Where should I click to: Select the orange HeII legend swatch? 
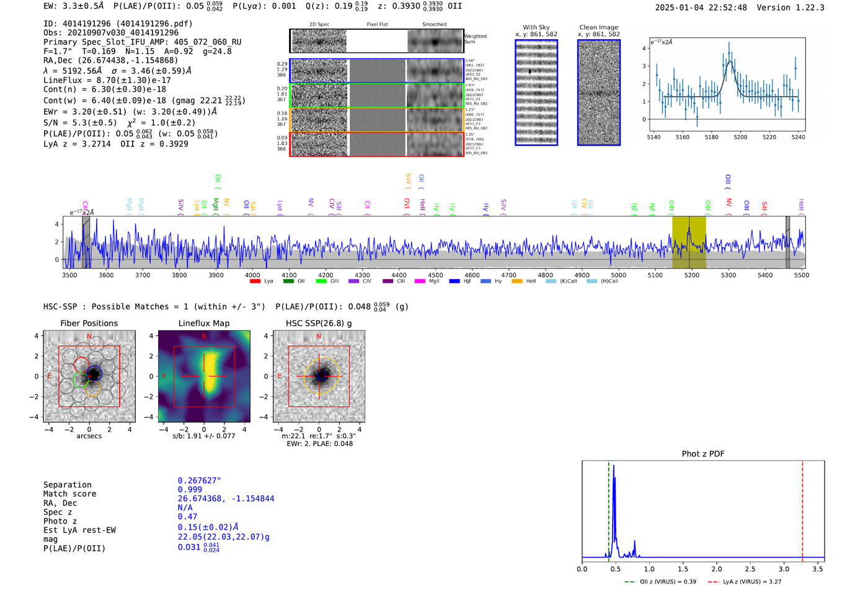pos(517,282)
